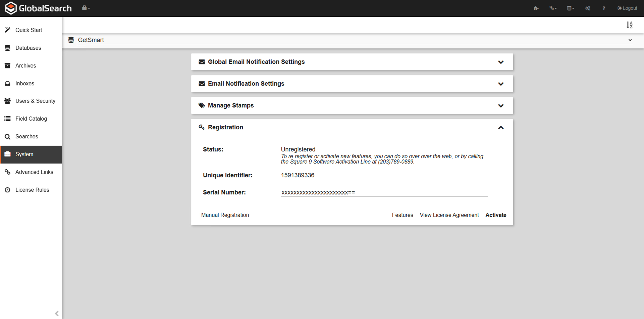Click the chain link icon in top bar
This screenshot has width=644, height=319.
click(552, 8)
